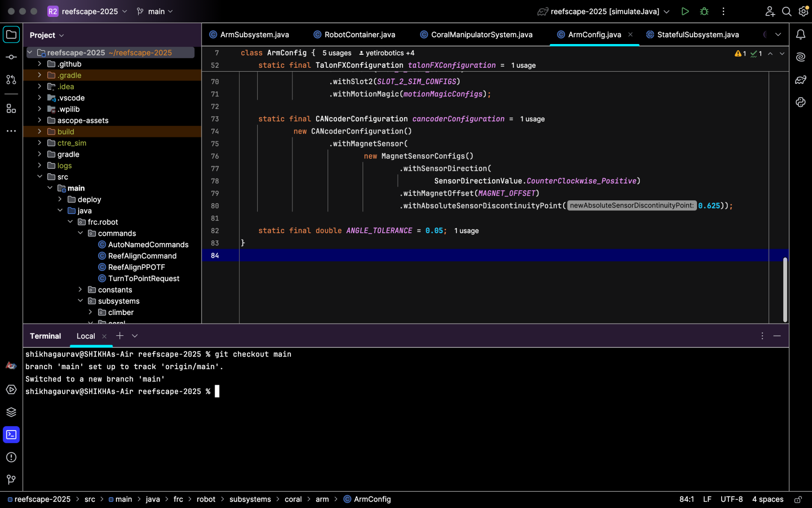
Task: Open more run actions menu
Action: pos(724,11)
